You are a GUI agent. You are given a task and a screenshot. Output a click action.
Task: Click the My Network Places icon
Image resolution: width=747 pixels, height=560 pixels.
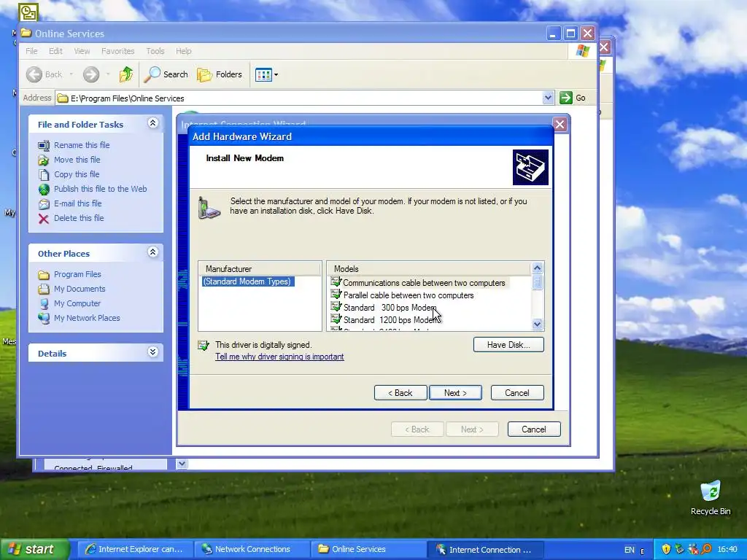click(44, 318)
